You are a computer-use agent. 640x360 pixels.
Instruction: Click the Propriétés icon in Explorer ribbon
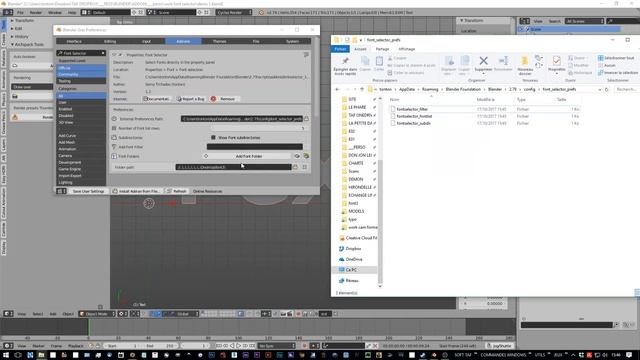[x=556, y=64]
